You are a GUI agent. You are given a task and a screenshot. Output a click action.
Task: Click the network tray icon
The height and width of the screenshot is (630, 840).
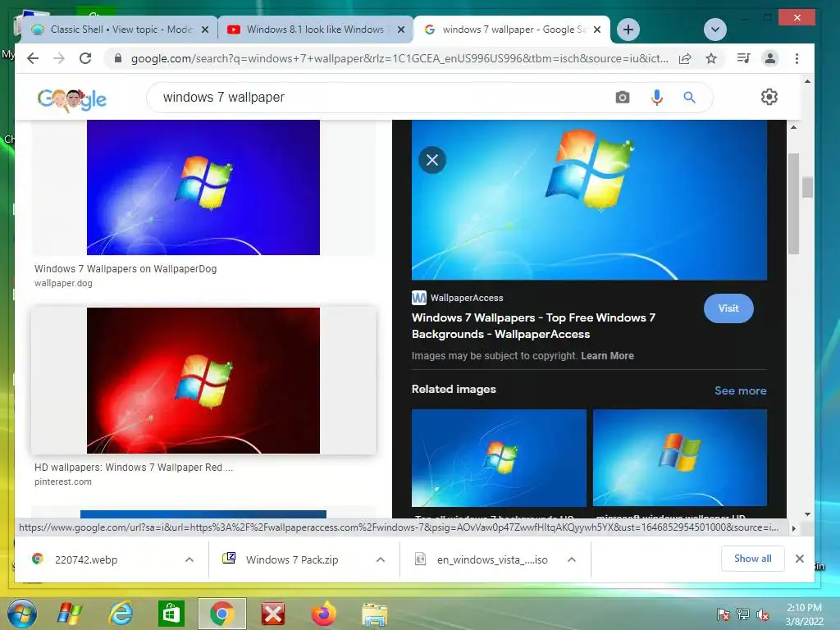(743, 614)
